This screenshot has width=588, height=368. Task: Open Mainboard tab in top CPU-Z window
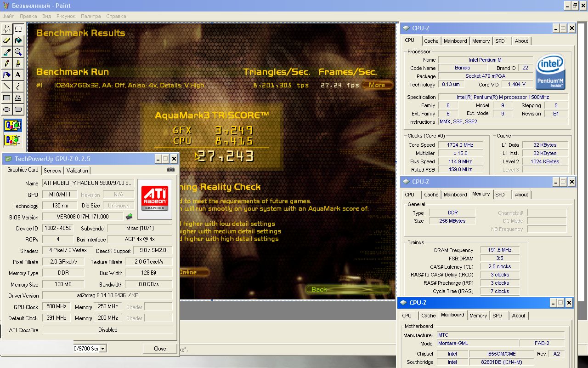[455, 41]
